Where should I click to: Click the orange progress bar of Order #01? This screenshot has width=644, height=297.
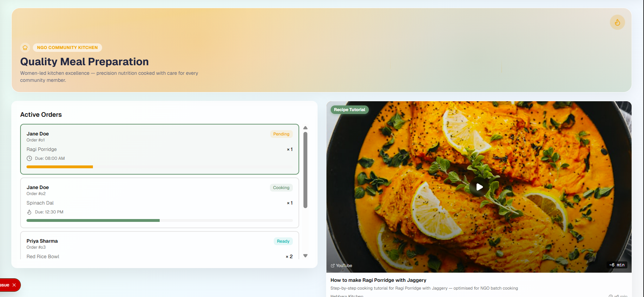(x=60, y=167)
